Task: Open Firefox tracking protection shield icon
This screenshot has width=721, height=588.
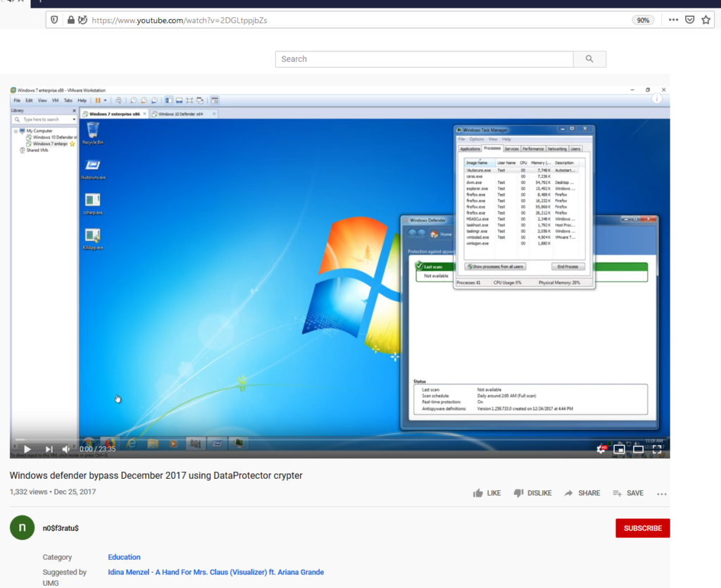Action: point(54,20)
